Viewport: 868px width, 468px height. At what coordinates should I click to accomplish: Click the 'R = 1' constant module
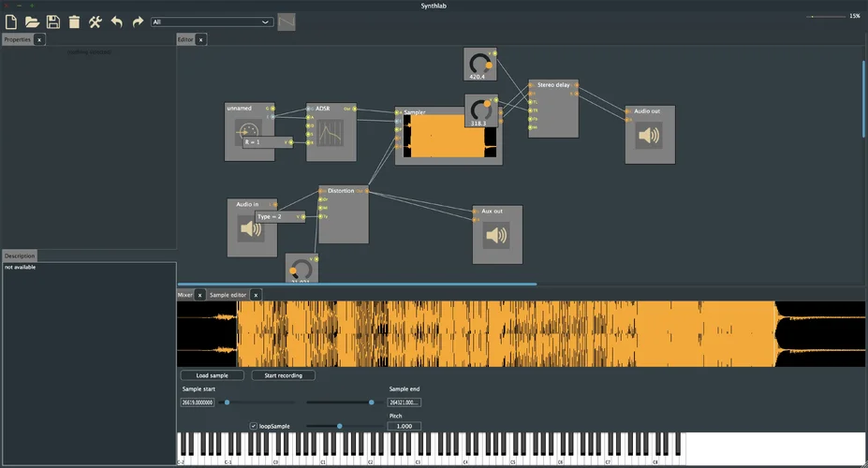tap(268, 142)
